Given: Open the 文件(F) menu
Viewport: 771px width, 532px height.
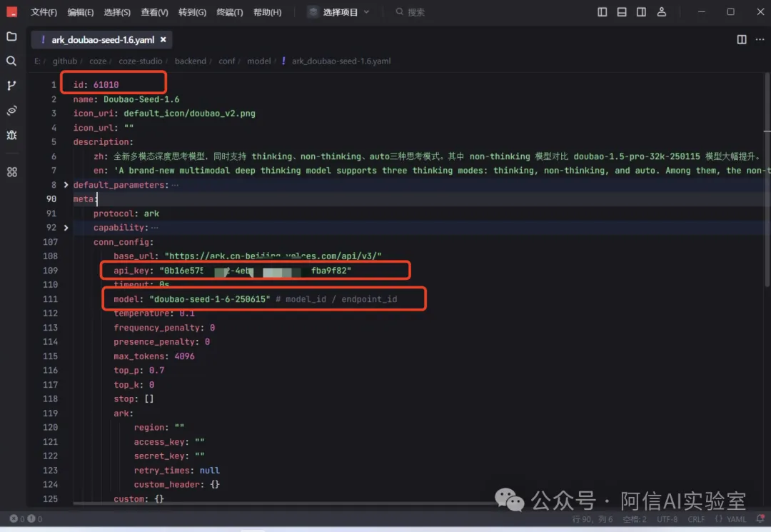Looking at the screenshot, I should [44, 12].
